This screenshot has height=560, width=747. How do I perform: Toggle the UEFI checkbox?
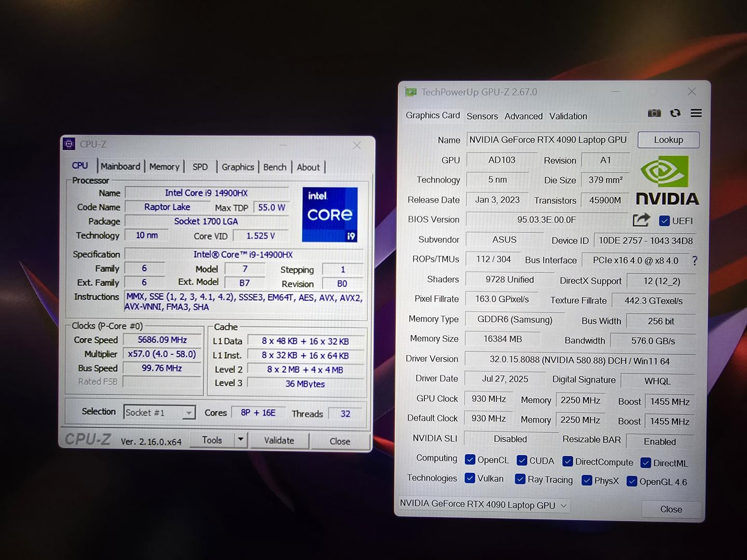tap(664, 221)
